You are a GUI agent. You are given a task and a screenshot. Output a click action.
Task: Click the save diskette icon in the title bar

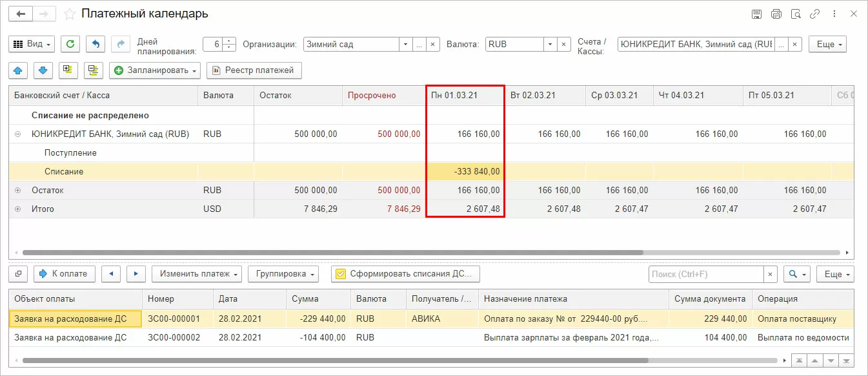tap(756, 14)
